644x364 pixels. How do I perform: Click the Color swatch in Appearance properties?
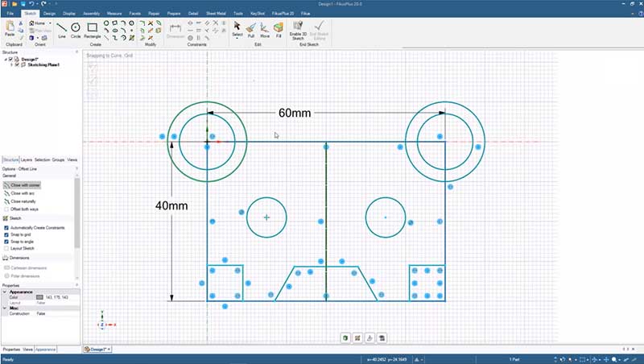point(38,297)
